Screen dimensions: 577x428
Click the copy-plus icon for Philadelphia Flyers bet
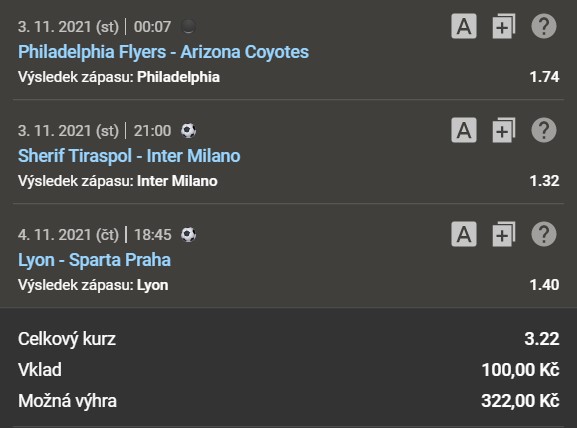504,26
